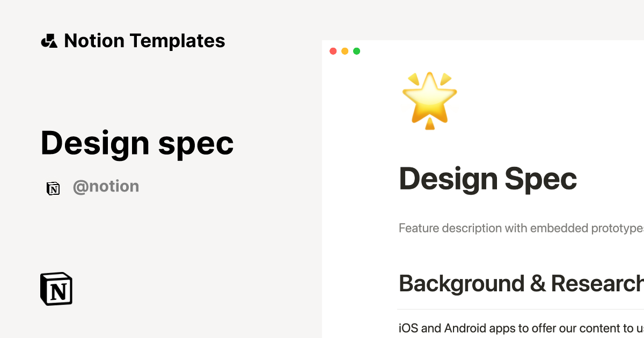The width and height of the screenshot is (644, 338).
Task: Click the preview window title bar area
Action: [x=483, y=50]
